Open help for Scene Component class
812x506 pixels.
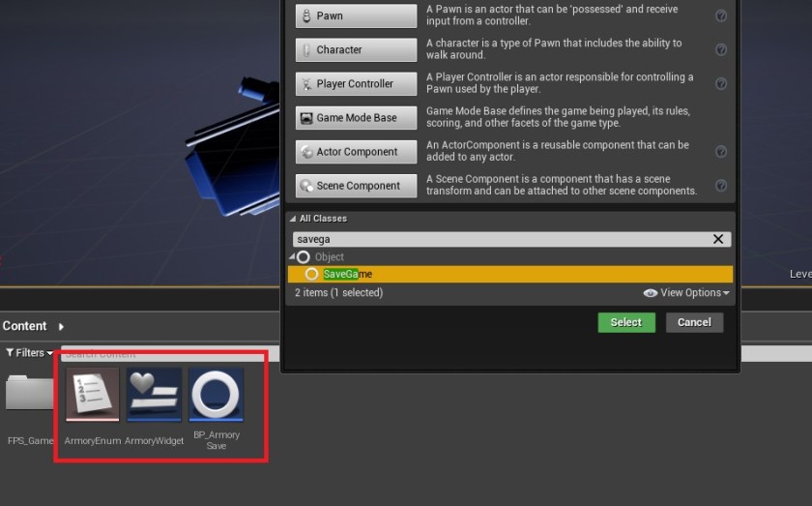click(721, 186)
